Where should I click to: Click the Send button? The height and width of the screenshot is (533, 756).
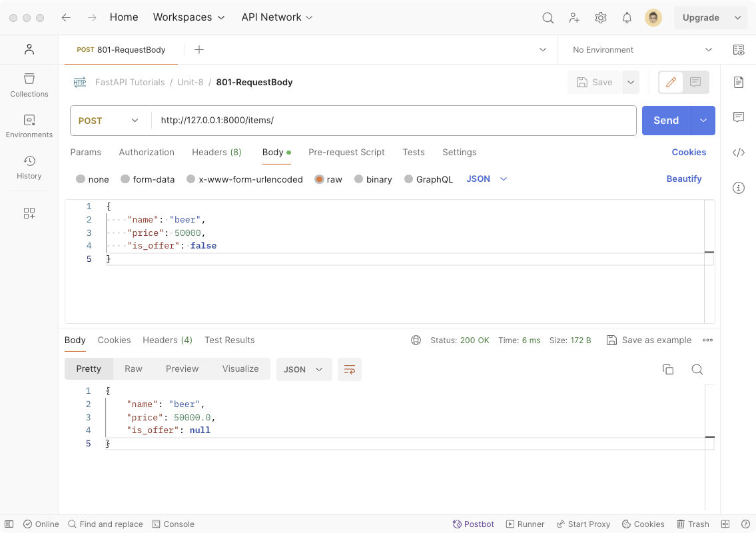click(665, 121)
